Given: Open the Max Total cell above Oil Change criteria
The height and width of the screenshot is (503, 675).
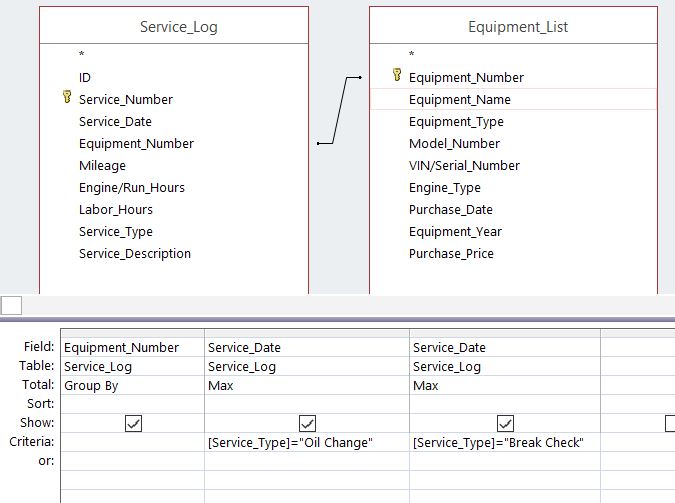Looking at the screenshot, I should (306, 385).
